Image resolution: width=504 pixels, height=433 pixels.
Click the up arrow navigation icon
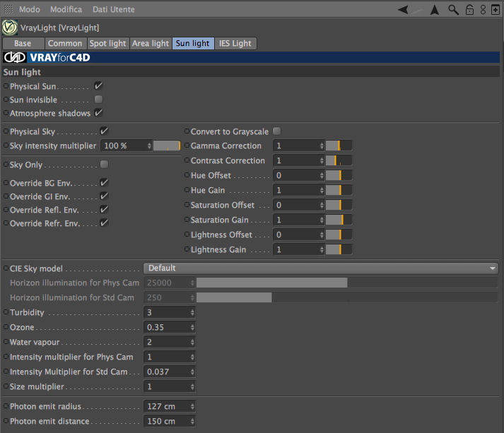pyautogui.click(x=435, y=10)
